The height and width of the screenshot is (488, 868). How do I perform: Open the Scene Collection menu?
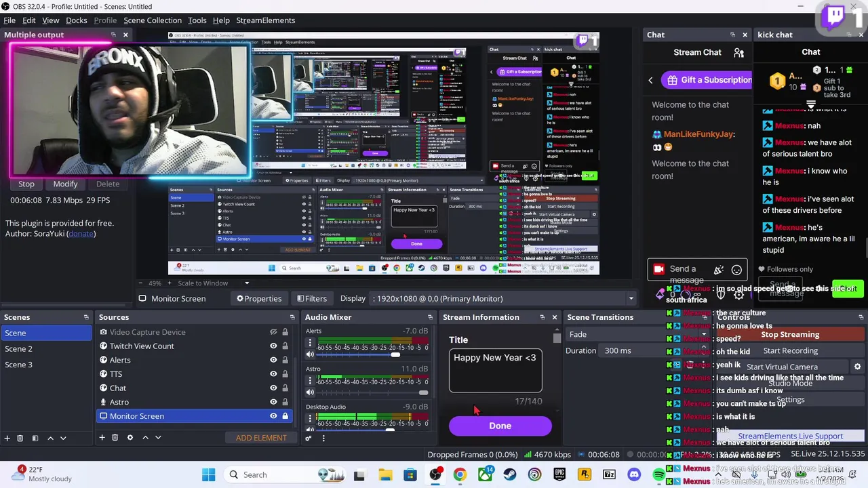pyautogui.click(x=153, y=20)
